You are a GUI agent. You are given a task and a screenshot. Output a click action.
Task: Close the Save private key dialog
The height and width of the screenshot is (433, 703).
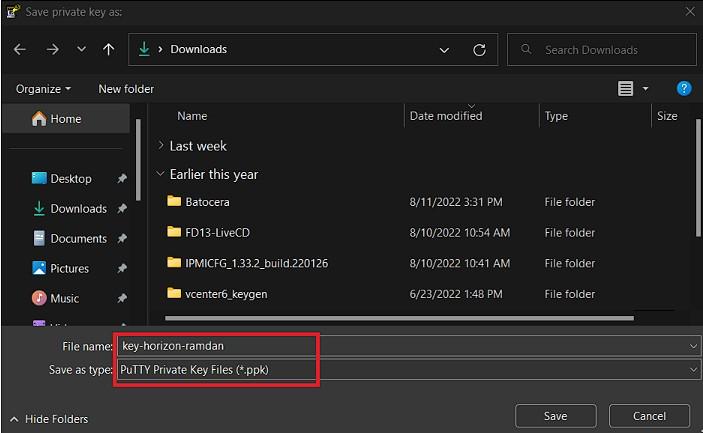tap(690, 12)
